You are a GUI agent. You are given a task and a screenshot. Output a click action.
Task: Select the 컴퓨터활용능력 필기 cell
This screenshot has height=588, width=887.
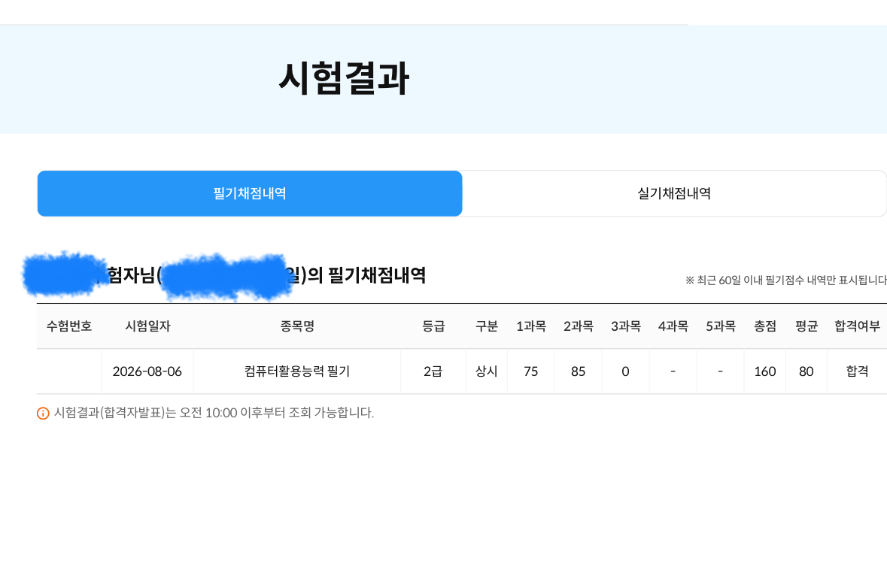coord(297,371)
